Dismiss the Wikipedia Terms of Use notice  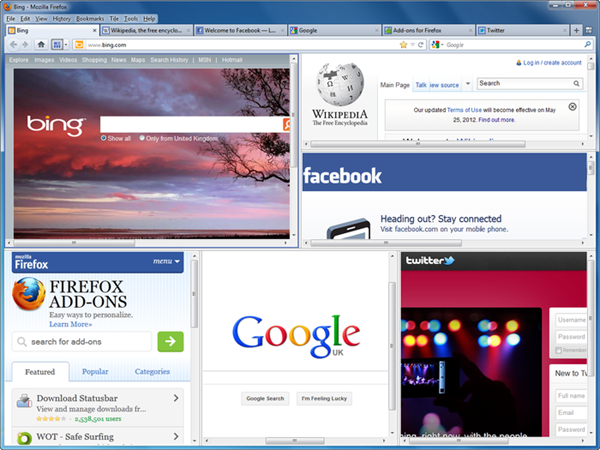(572, 107)
